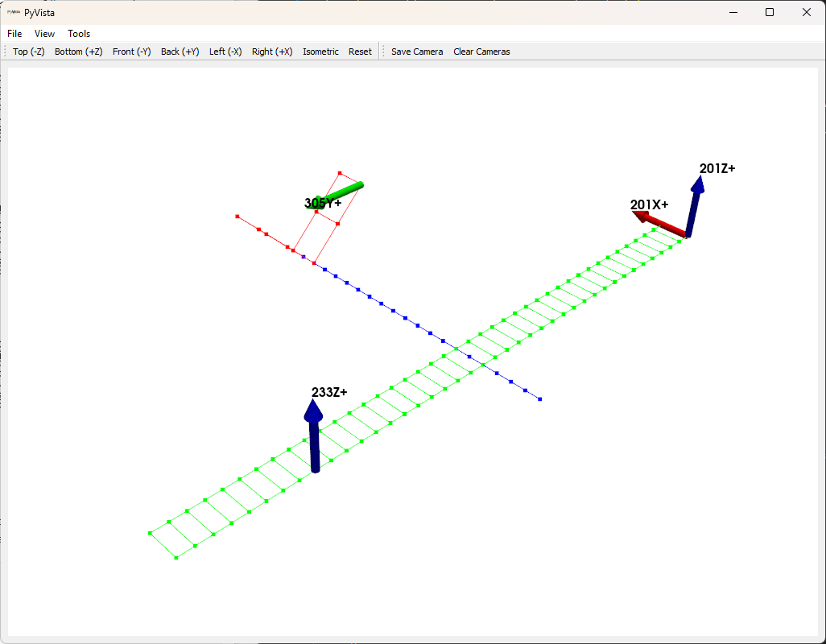Screen dimensions: 826x644
Task: Click the red 201X+ arrow
Action: 660,225
